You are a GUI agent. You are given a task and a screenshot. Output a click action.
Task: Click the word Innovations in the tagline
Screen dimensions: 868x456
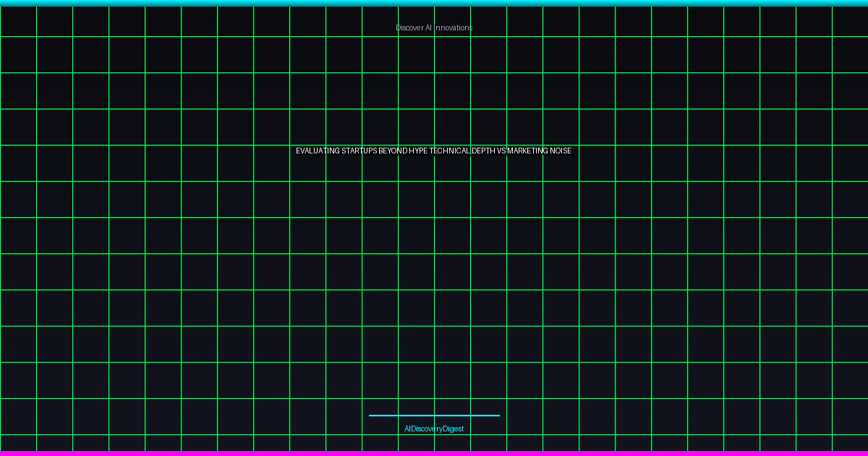454,28
